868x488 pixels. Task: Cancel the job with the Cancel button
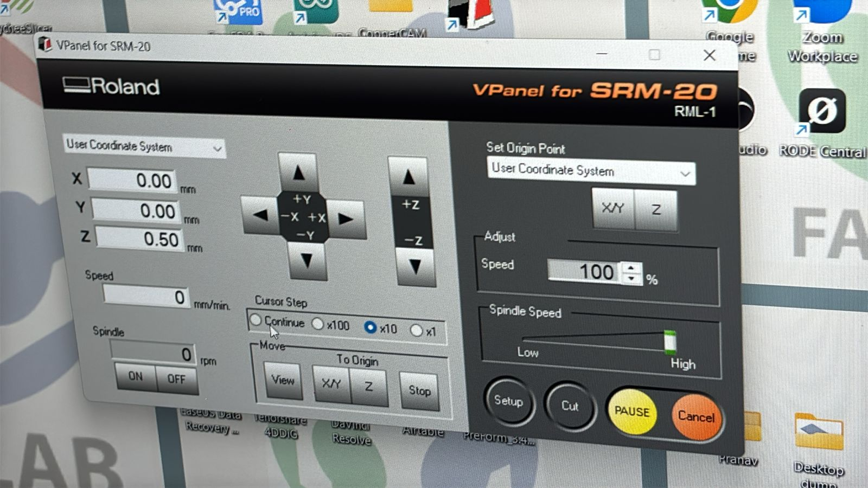click(696, 418)
